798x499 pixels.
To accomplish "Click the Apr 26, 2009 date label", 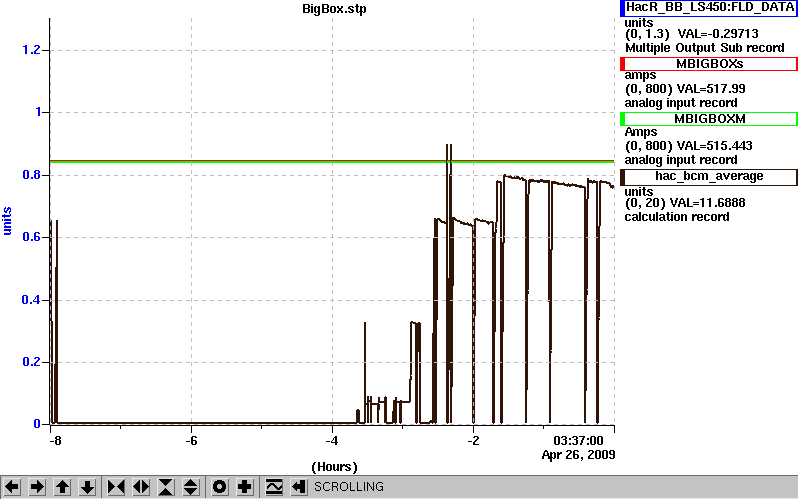I will click(x=578, y=455).
